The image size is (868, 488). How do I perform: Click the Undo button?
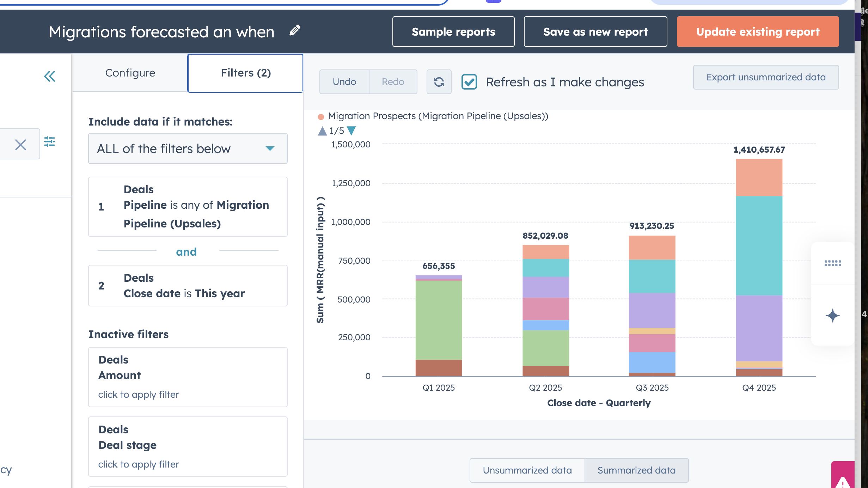tap(344, 82)
